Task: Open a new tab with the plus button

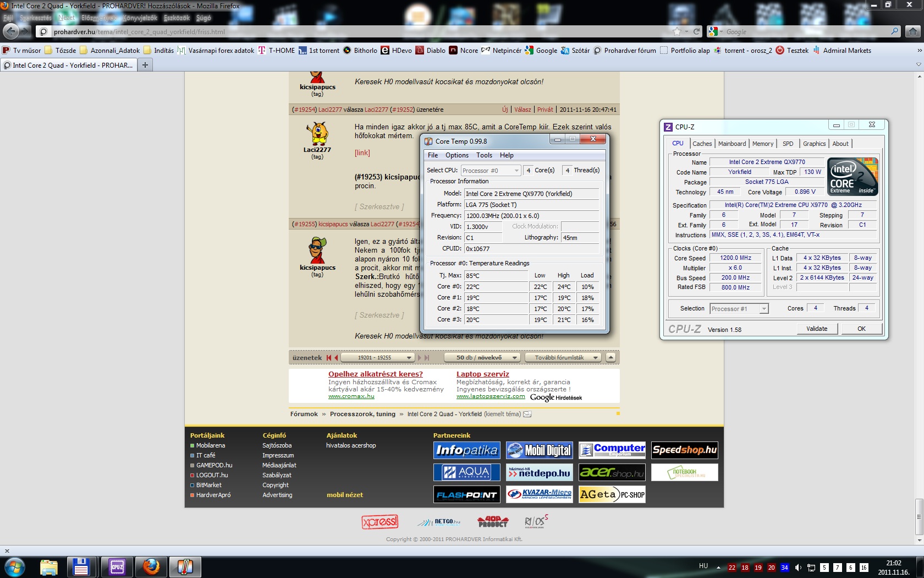Action: tap(145, 65)
